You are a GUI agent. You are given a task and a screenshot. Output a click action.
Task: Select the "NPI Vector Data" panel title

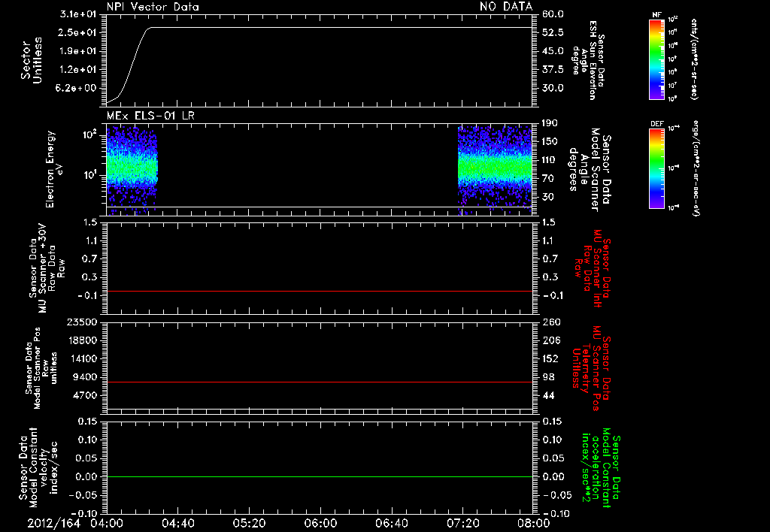[x=153, y=7]
